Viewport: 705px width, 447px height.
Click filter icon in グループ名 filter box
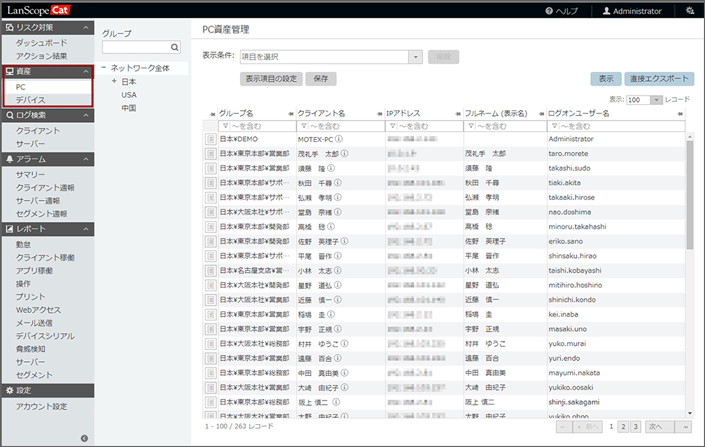pos(226,126)
